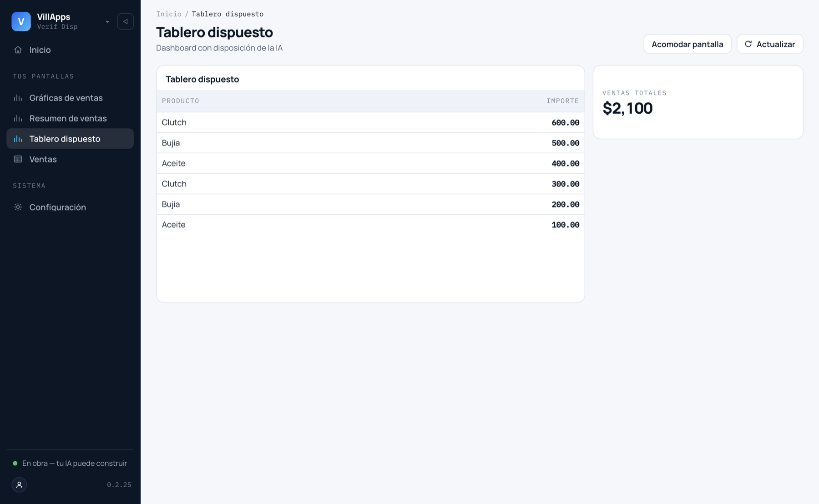Collapse the sidebar with the arrow icon
Image resolution: width=819 pixels, height=504 pixels.
pos(125,21)
